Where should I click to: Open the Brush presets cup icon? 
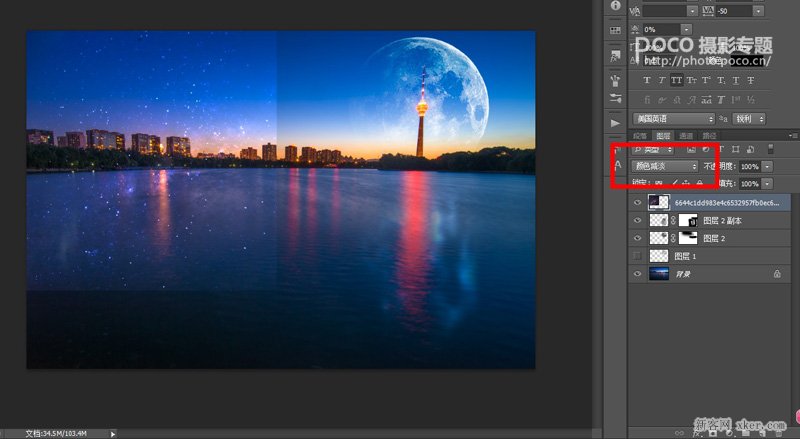615,80
